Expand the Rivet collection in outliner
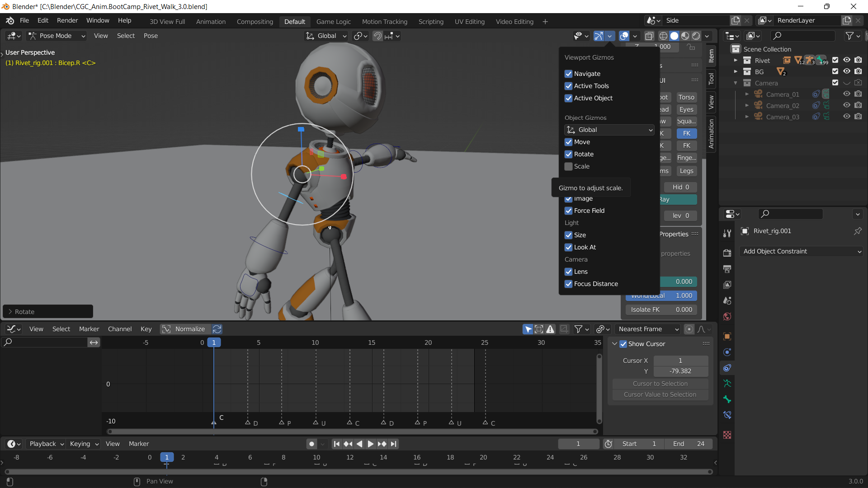The width and height of the screenshot is (868, 488). click(x=736, y=61)
